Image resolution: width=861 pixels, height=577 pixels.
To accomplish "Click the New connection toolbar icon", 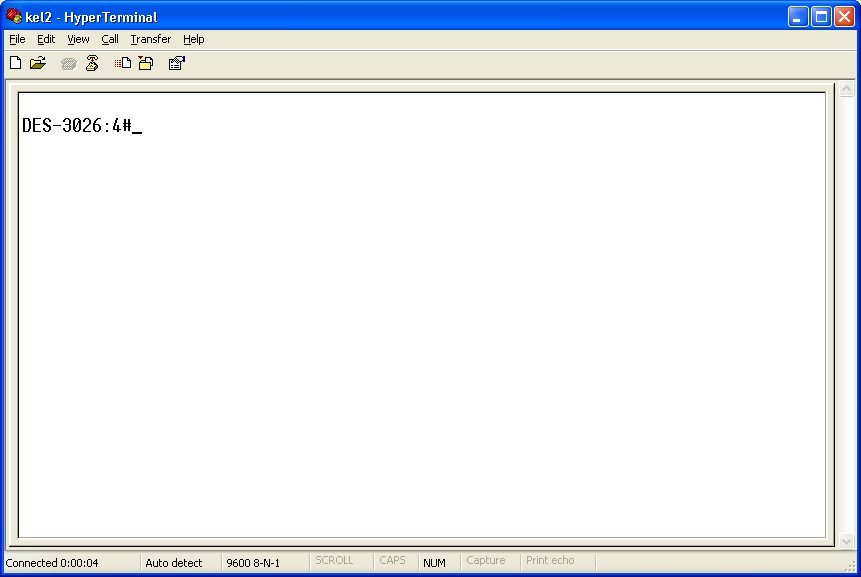I will tap(15, 63).
